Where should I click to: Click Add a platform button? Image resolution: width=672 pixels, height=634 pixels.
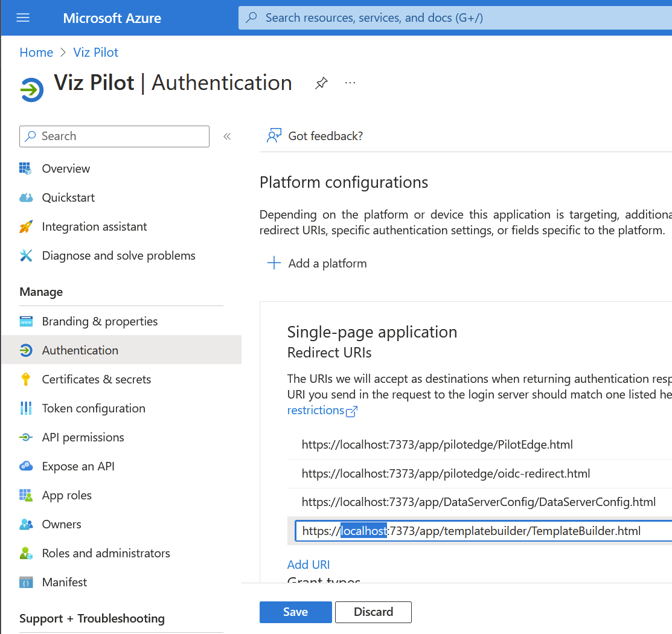point(318,263)
